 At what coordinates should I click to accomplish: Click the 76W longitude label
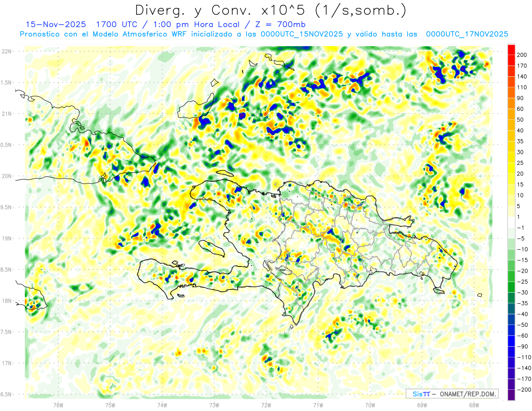point(58,404)
